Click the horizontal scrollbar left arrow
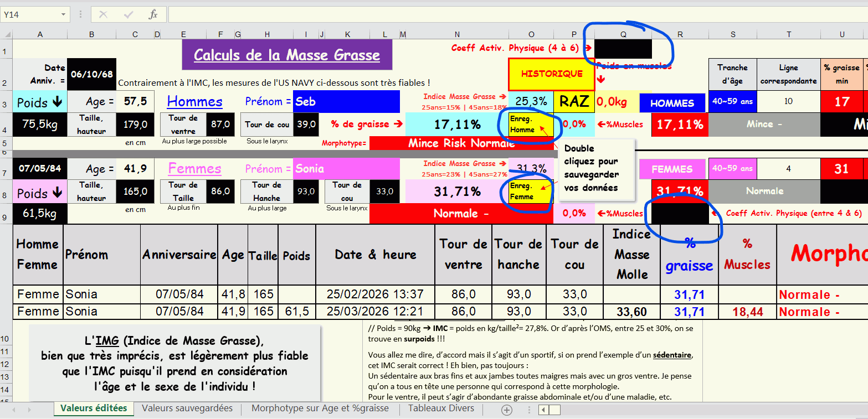 543,410
